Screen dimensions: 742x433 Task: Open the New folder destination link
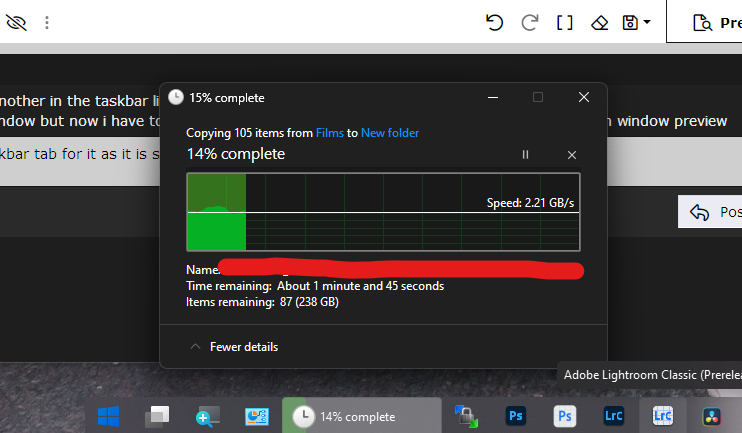point(390,133)
